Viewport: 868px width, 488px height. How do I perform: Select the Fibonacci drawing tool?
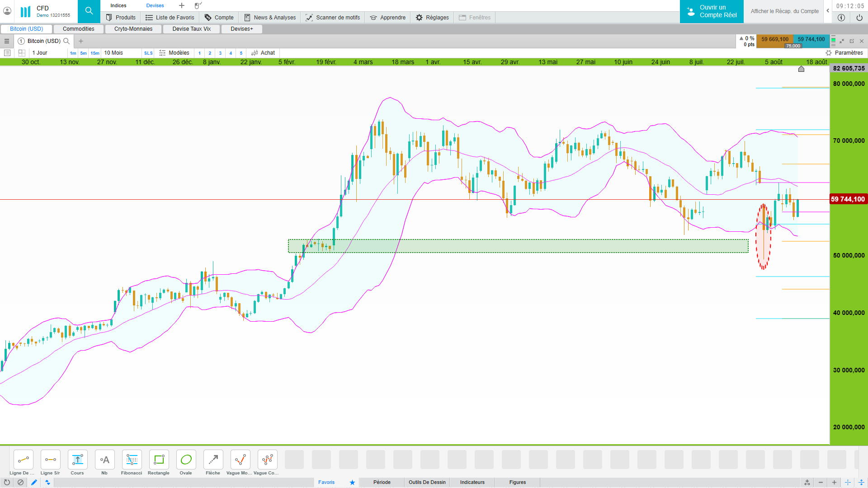pyautogui.click(x=132, y=460)
